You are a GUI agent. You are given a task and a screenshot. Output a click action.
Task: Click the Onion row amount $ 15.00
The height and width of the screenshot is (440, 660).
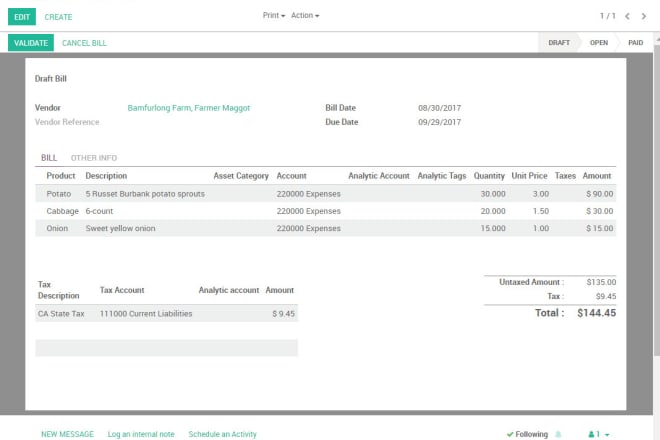pos(599,228)
